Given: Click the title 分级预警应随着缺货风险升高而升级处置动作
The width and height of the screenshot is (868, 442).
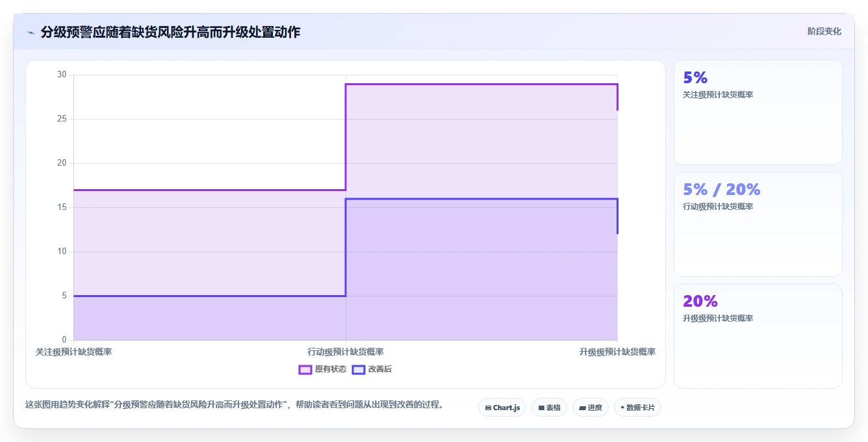Looking at the screenshot, I should coord(170,32).
